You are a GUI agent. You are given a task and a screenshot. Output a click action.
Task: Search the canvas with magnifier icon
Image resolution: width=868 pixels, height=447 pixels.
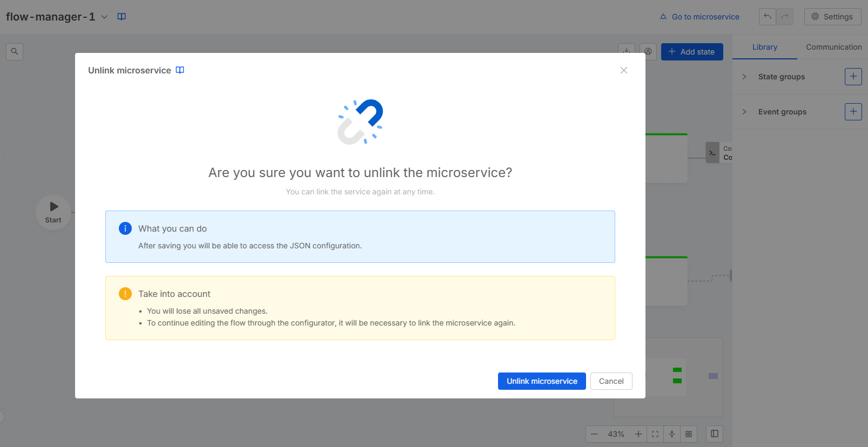[15, 52]
